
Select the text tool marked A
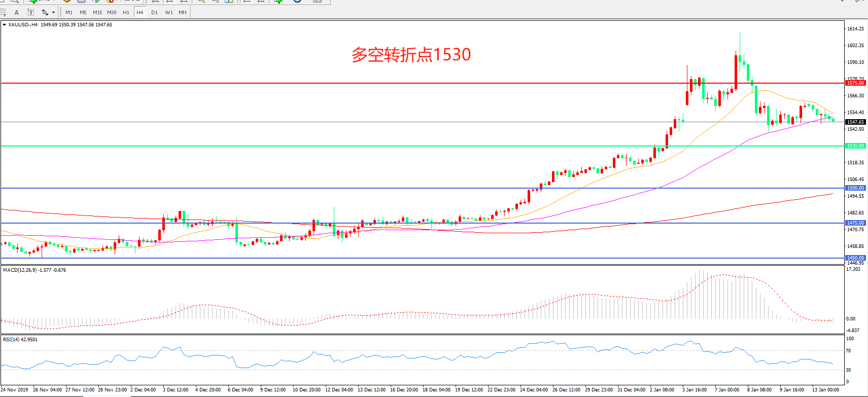pyautogui.click(x=17, y=12)
